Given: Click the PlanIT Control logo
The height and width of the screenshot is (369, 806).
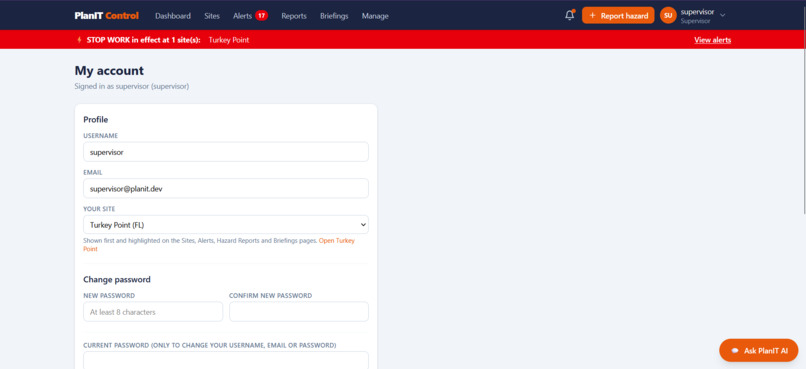Looking at the screenshot, I should 106,16.
